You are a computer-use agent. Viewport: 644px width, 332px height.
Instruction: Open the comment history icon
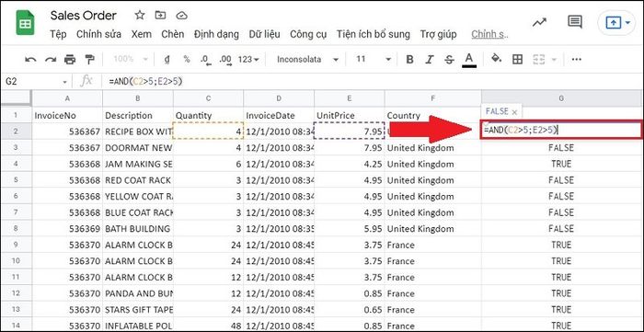click(x=575, y=22)
